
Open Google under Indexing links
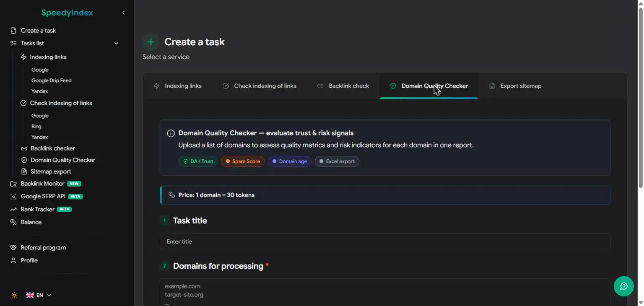click(40, 70)
